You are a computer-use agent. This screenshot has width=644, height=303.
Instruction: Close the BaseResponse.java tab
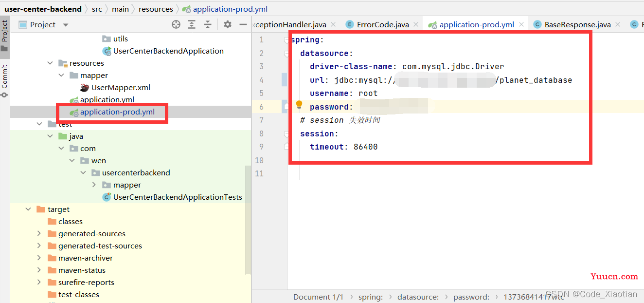618,24
